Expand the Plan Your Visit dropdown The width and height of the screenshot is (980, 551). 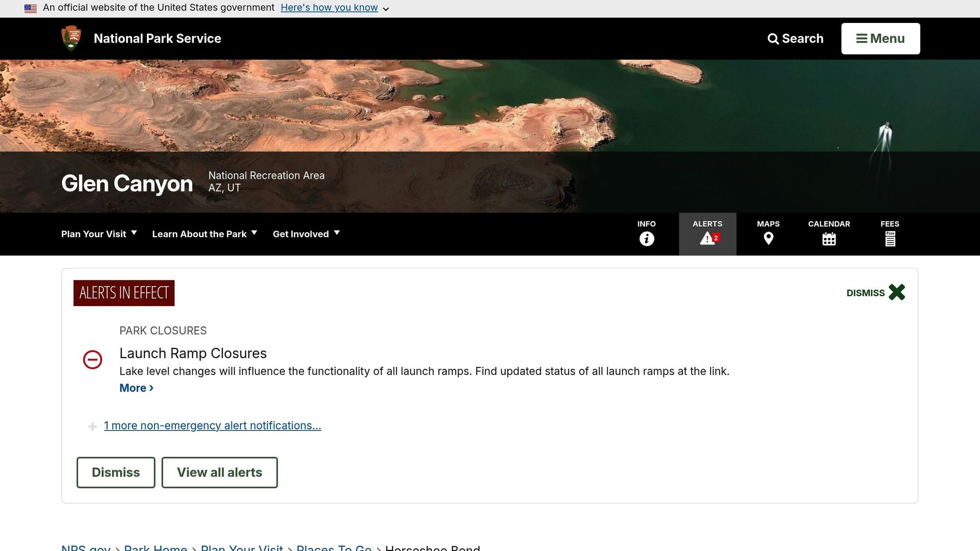tap(99, 234)
